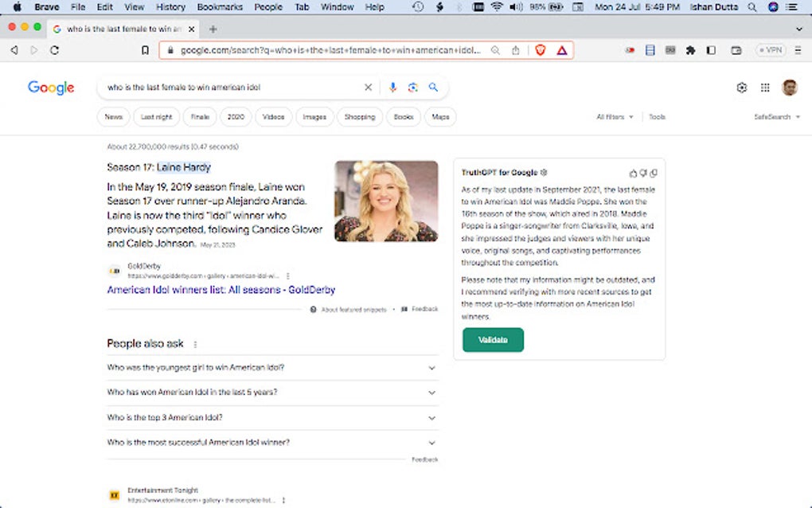Open the Bookmarks menu
Image resolution: width=812 pixels, height=508 pixels.
(220, 6)
